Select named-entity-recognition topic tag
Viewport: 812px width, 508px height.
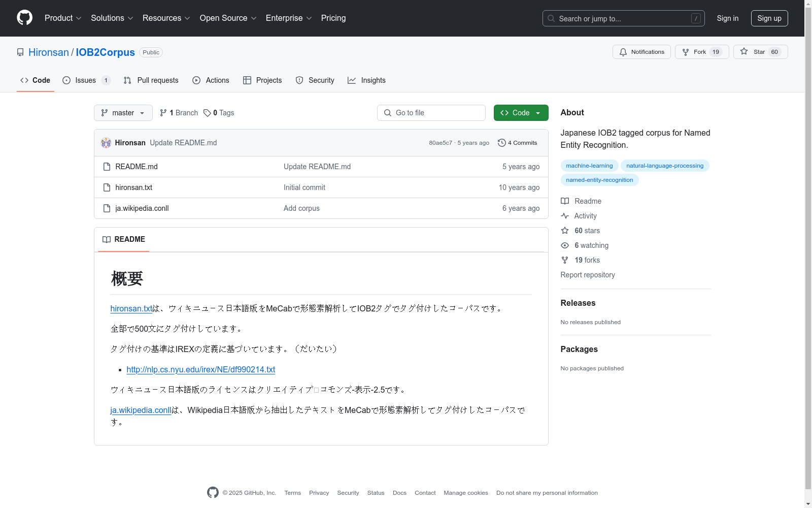pyautogui.click(x=599, y=180)
